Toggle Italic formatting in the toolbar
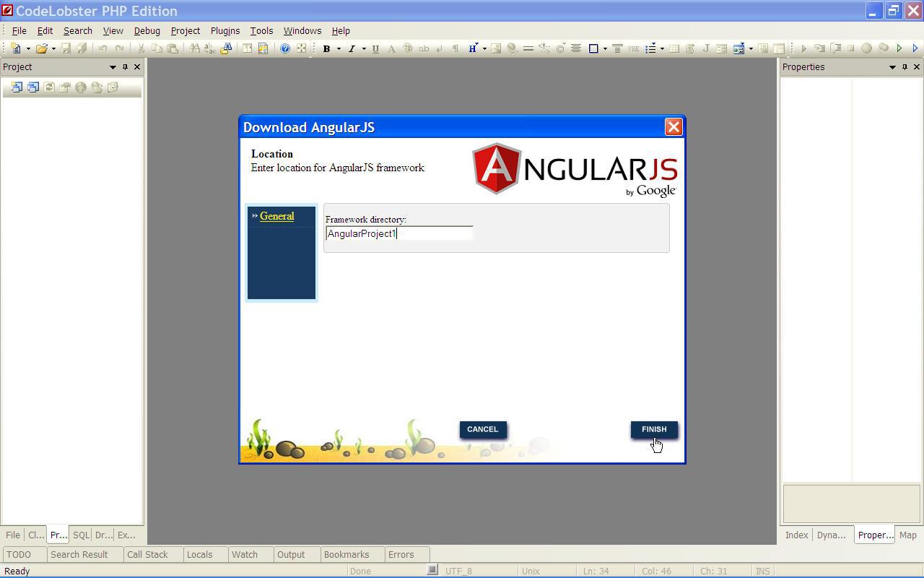Viewport: 924px width, 578px height. click(352, 48)
